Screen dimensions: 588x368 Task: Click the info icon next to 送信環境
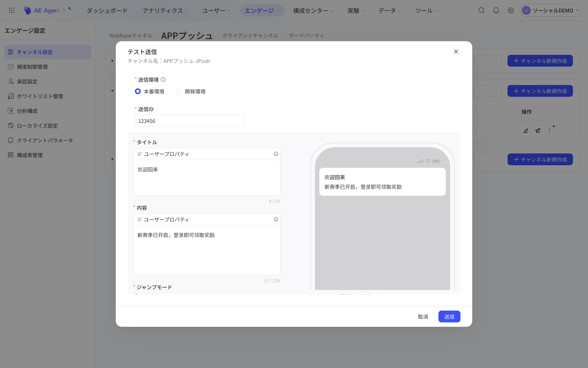[x=163, y=80]
